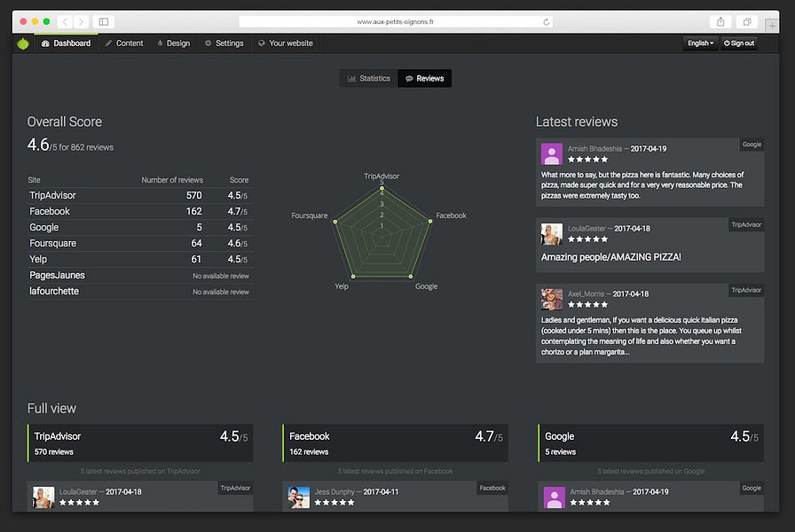Click LoulaGeater's avatar in Latest reviews

552,234
